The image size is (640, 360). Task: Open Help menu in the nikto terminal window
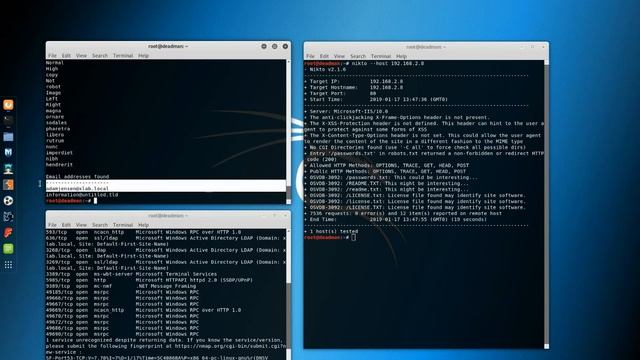click(401, 56)
